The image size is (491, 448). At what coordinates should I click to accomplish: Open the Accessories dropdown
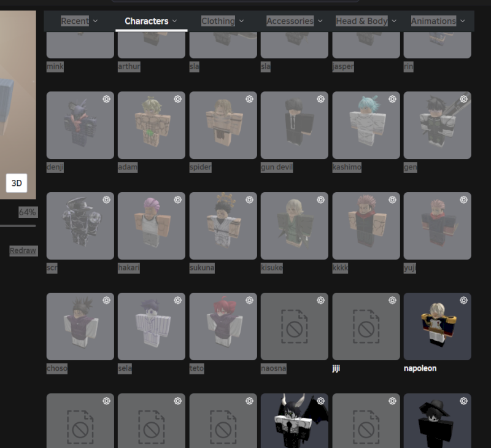[295, 21]
